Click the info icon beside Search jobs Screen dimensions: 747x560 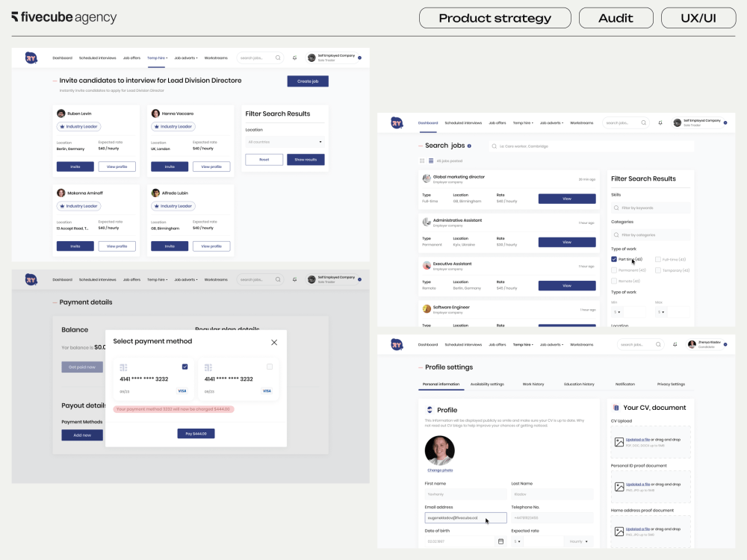(x=469, y=146)
